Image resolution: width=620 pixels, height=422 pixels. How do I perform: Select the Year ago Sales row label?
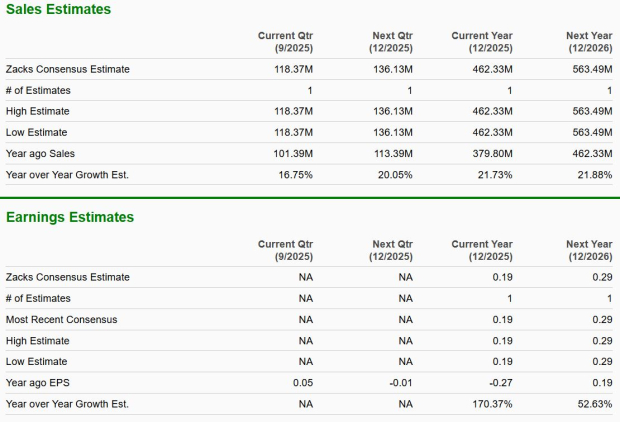pyautogui.click(x=40, y=153)
